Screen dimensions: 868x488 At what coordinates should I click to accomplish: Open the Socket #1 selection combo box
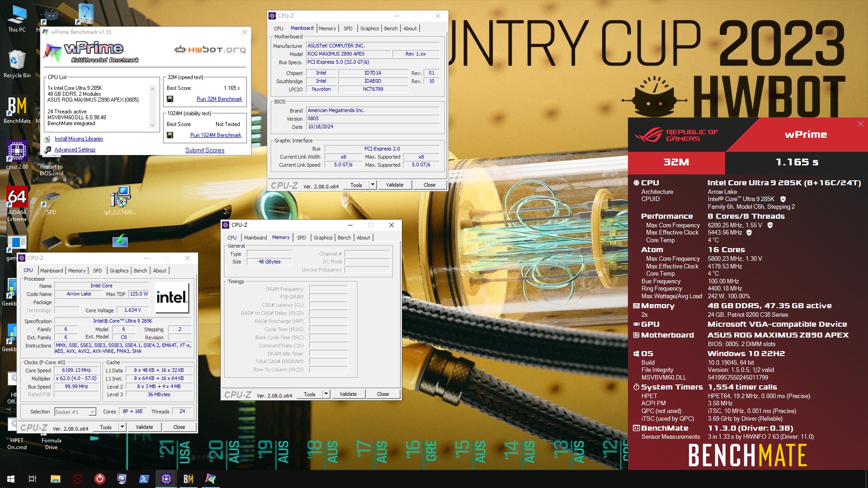[x=75, y=412]
